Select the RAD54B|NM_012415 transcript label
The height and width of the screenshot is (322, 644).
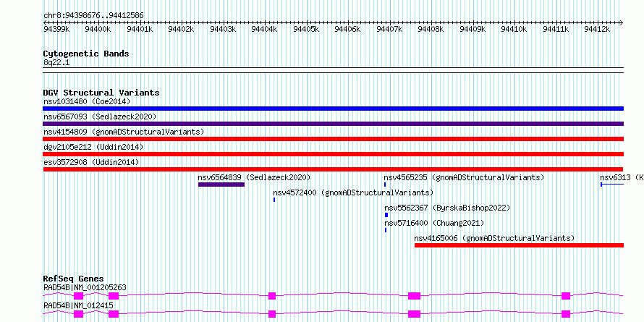78,305
